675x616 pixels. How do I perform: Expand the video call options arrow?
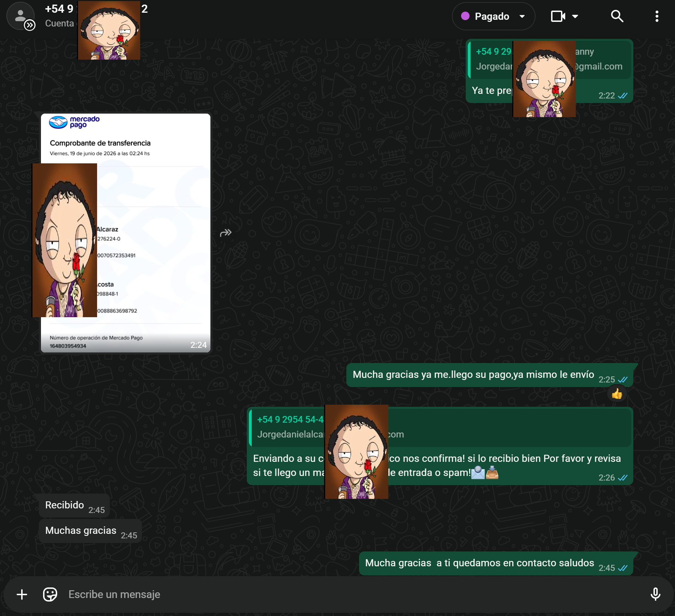[575, 16]
